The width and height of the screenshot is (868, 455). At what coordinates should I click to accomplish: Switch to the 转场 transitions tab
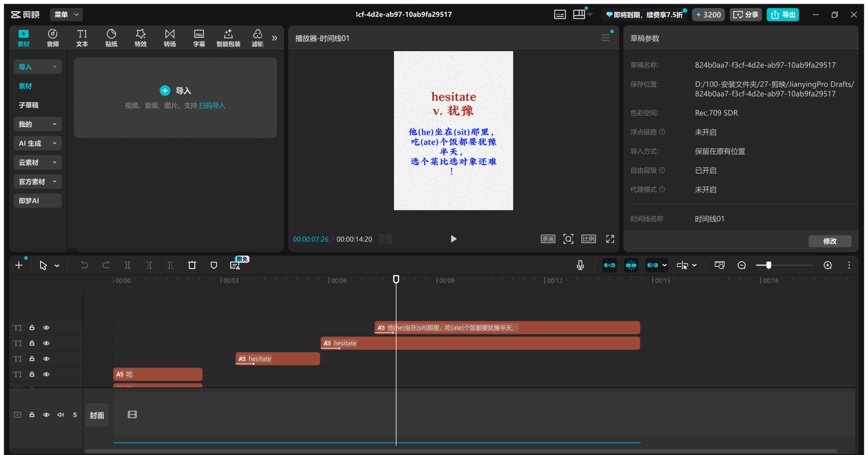pos(170,38)
